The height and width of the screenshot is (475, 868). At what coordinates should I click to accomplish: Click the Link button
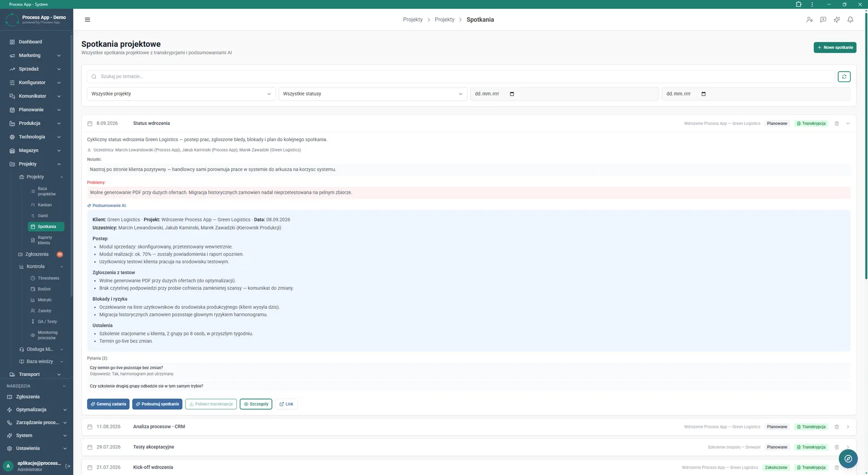[x=286, y=404]
